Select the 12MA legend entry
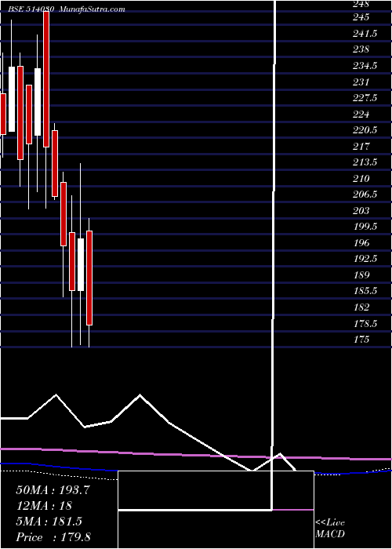This screenshot has width=392, height=549. point(44,506)
